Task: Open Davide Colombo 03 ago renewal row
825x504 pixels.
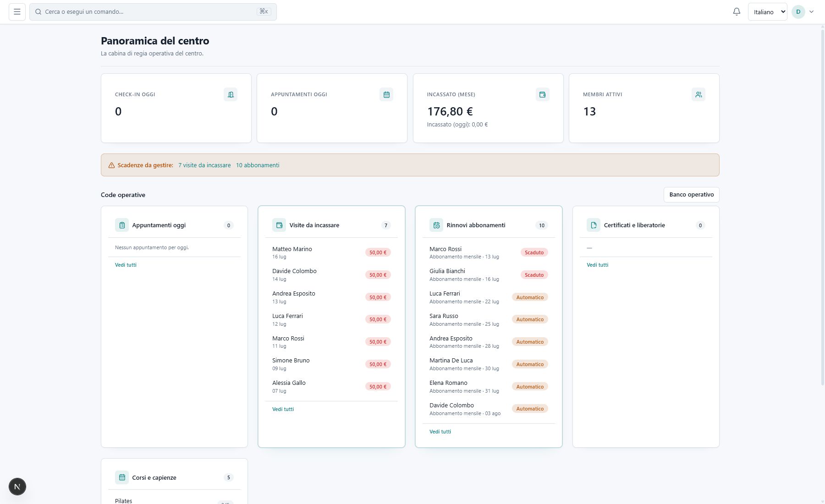Action: pyautogui.click(x=489, y=409)
